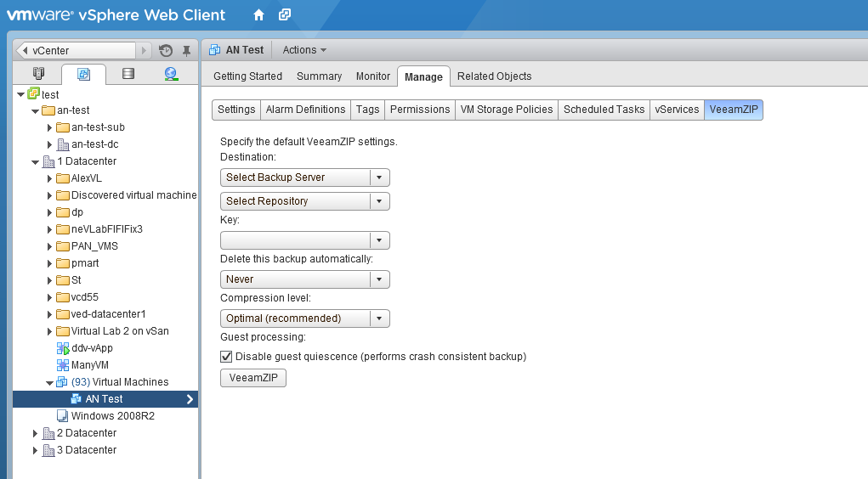Open Delete this backup automatically dropdown
This screenshot has width=868, height=479.
pyautogui.click(x=305, y=279)
